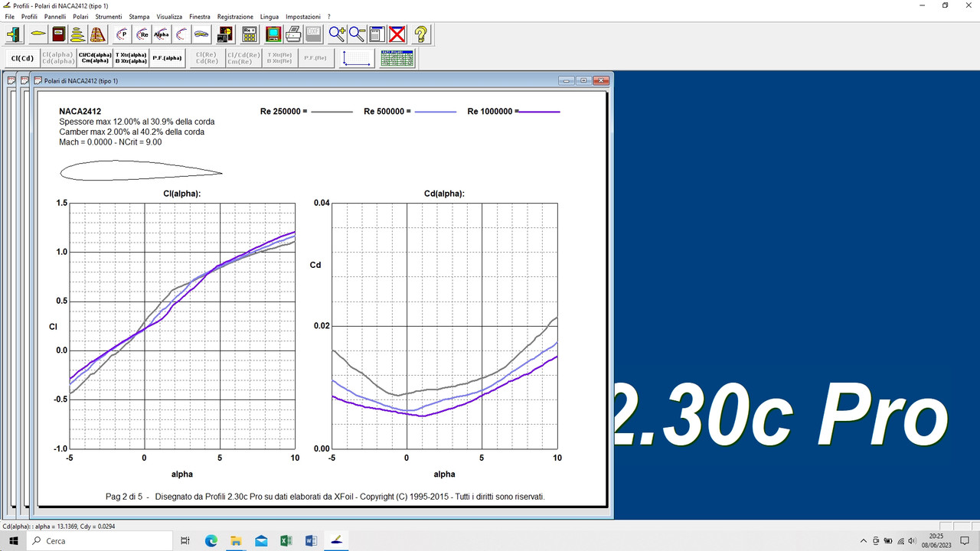Open the Lingua menu
The image size is (980, 551).
pyautogui.click(x=269, y=16)
